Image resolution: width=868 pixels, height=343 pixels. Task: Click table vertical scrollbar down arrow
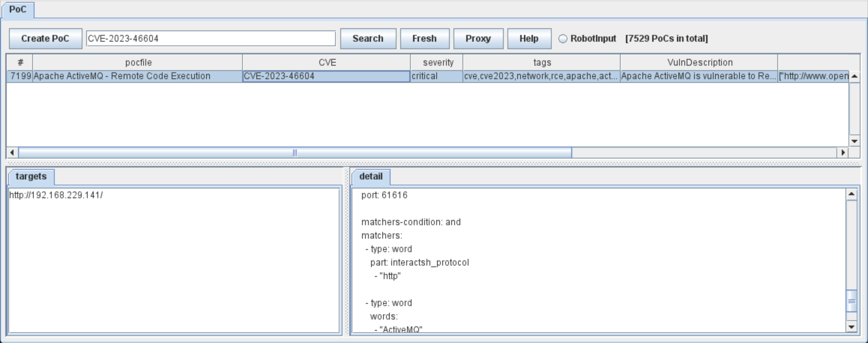coord(855,141)
